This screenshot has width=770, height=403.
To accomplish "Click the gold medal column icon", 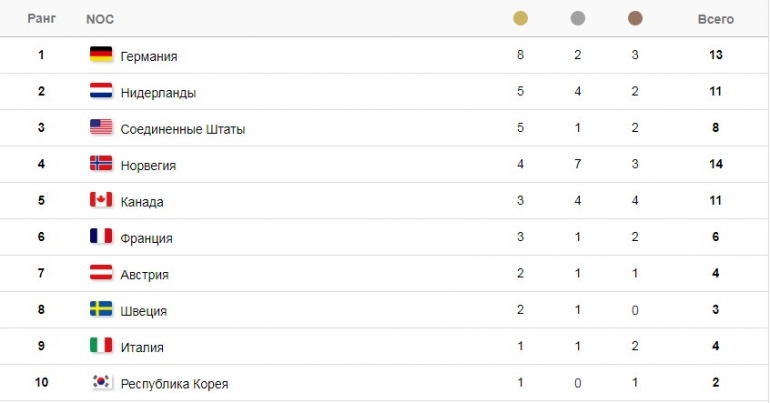I will pos(520,19).
